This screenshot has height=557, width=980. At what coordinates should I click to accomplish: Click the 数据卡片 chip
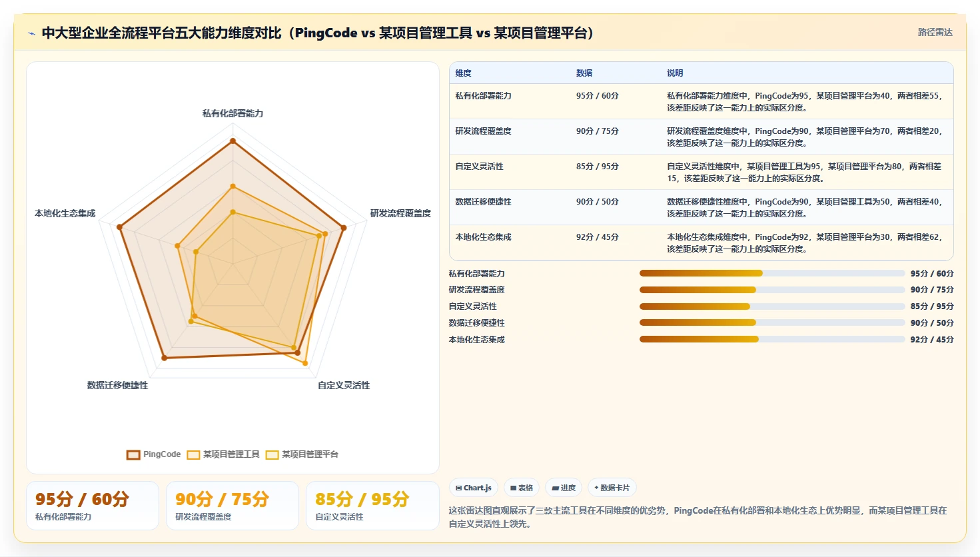pyautogui.click(x=612, y=488)
